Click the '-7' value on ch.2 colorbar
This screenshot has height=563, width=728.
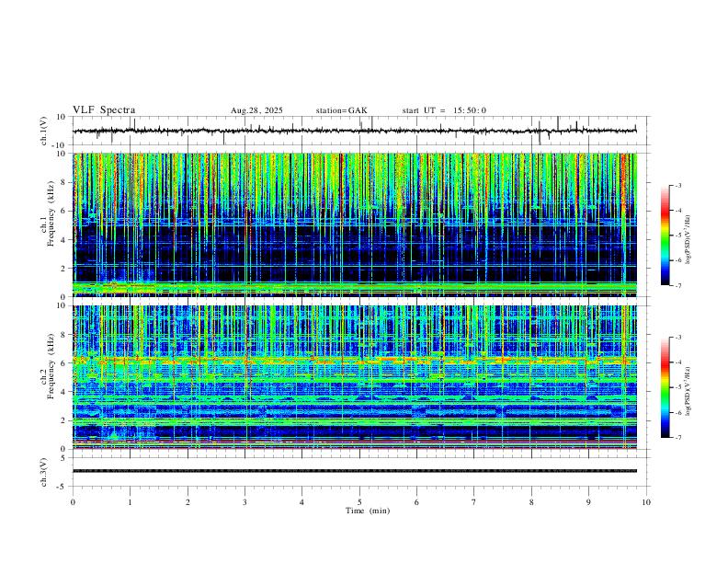click(x=677, y=438)
